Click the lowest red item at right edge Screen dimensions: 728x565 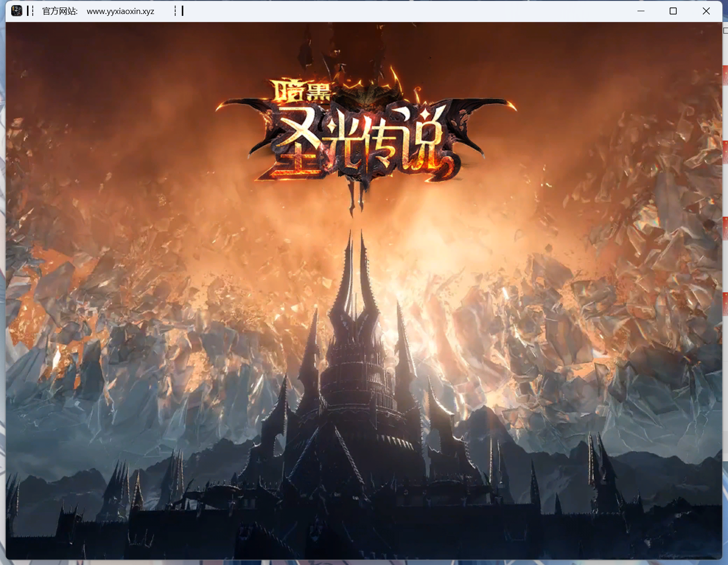(x=725, y=304)
